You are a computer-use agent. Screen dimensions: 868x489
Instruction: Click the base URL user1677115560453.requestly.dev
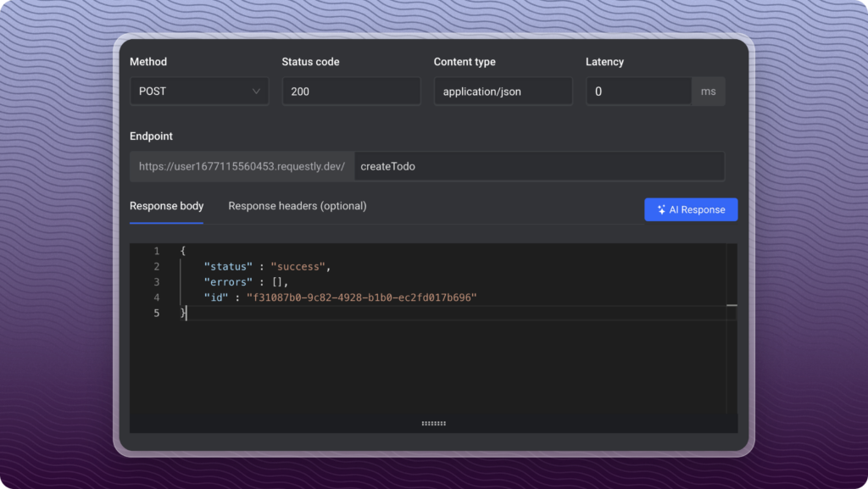pos(242,166)
